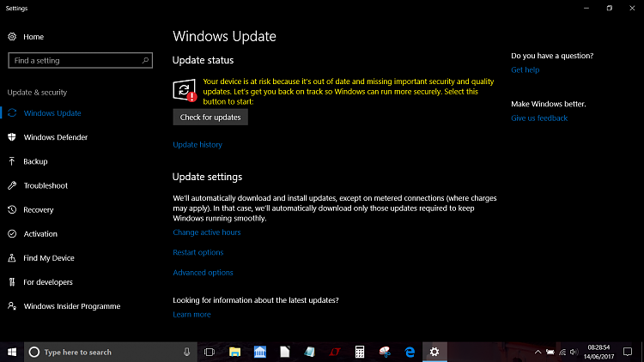Click the taskbar Type here to search box
The height and width of the screenshot is (362, 644).
(111, 353)
